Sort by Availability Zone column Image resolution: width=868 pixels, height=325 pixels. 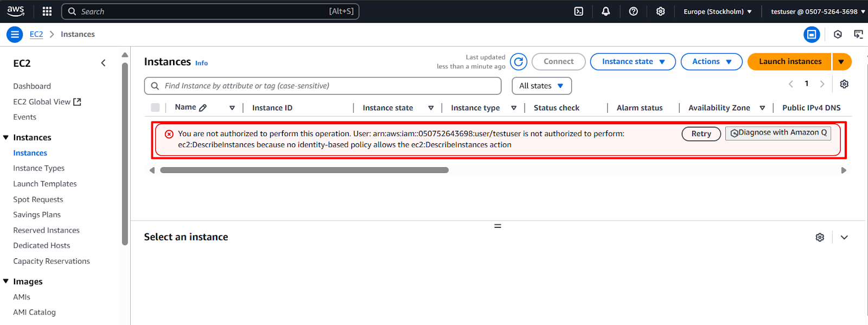[762, 108]
